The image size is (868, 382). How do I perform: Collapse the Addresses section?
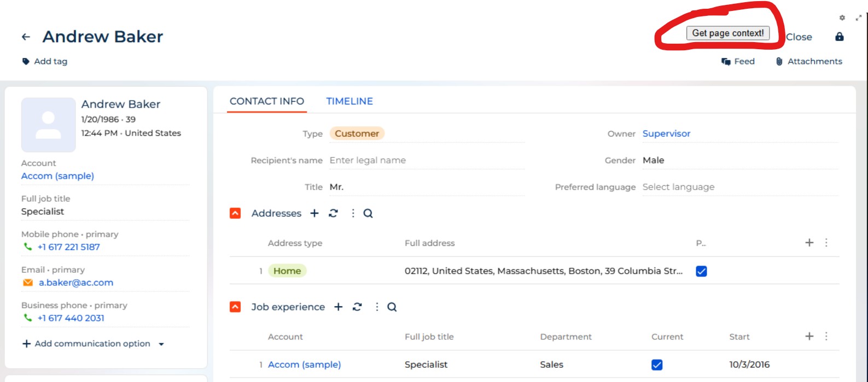click(x=235, y=213)
